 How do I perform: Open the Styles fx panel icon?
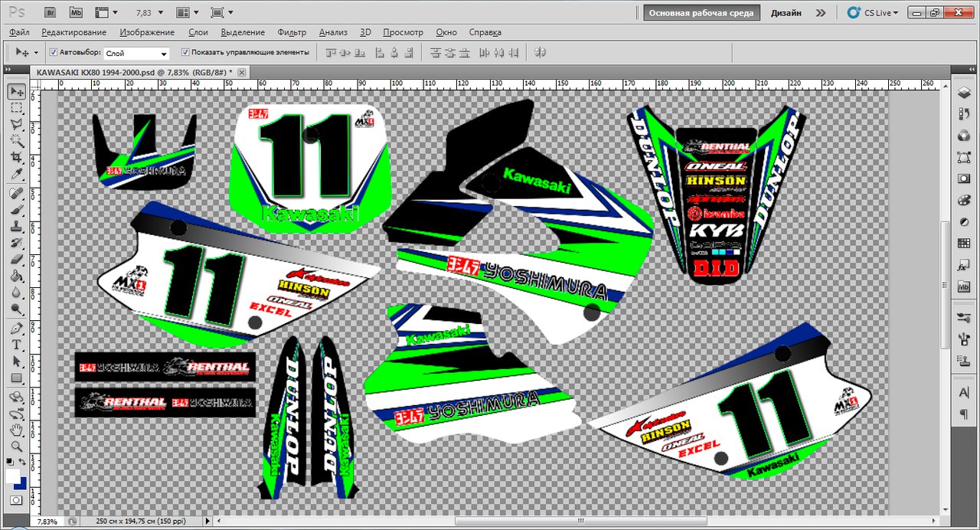pyautogui.click(x=964, y=264)
